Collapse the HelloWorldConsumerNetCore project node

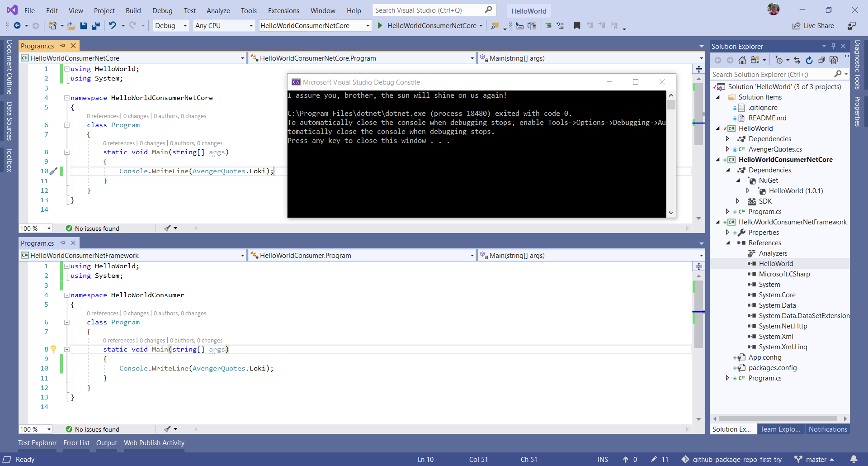[718, 160]
